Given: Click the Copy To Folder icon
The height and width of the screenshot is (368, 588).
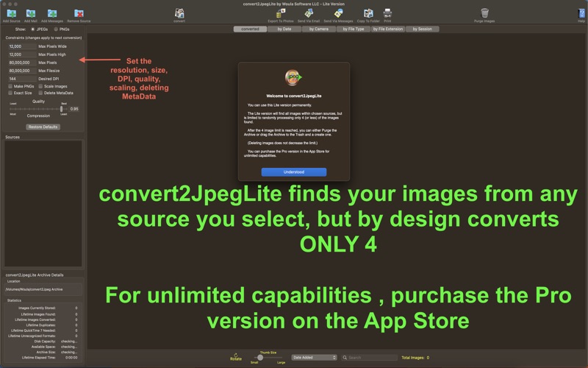Looking at the screenshot, I should click(x=368, y=13).
